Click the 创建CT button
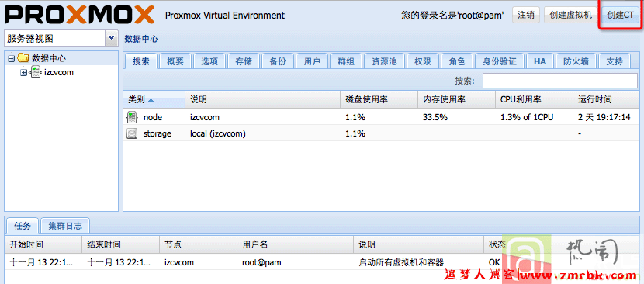The height and width of the screenshot is (284, 644). (620, 16)
